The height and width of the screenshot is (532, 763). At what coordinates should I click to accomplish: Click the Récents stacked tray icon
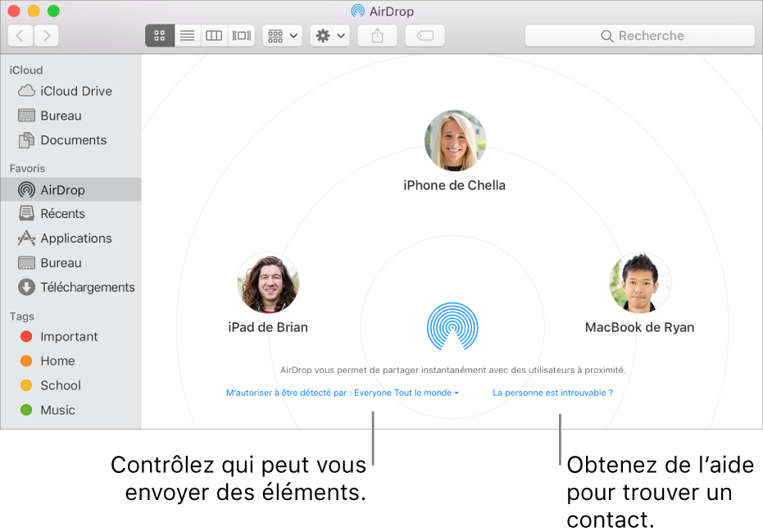tap(26, 213)
